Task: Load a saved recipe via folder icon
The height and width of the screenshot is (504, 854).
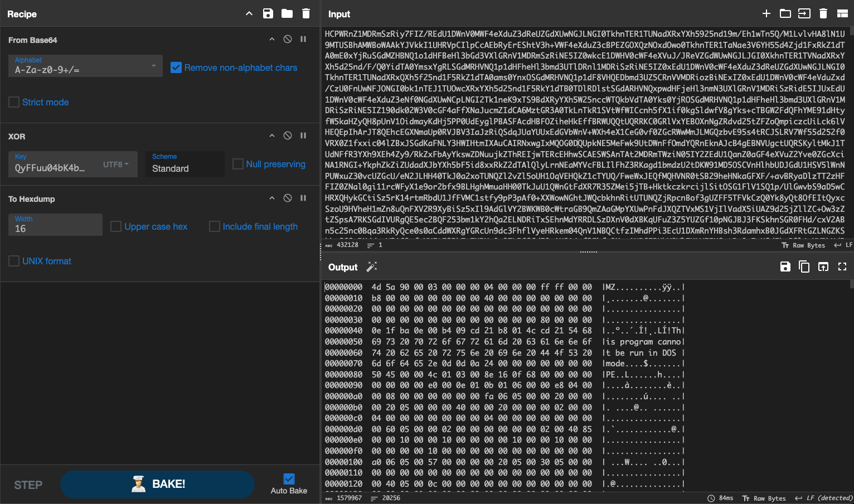Action: pyautogui.click(x=287, y=14)
